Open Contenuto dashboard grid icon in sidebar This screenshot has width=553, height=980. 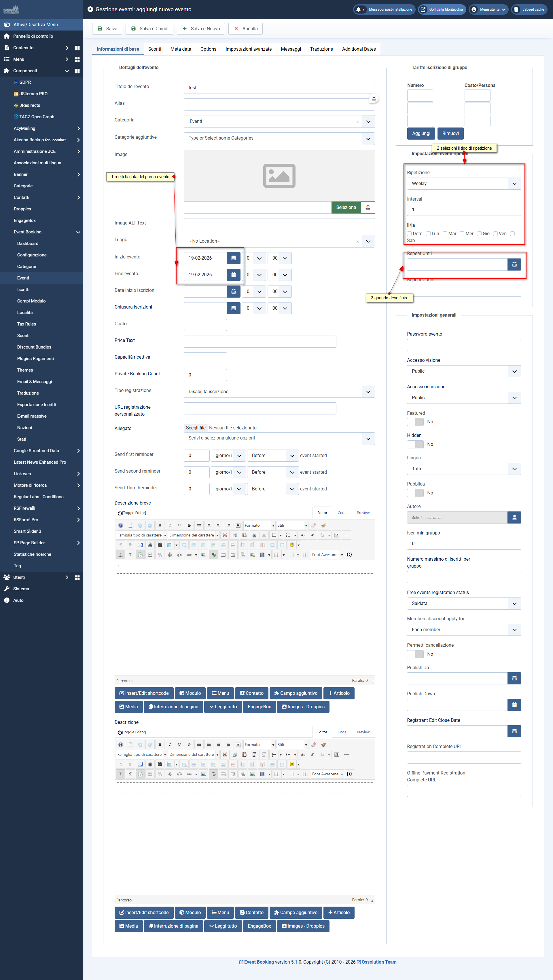tap(77, 48)
